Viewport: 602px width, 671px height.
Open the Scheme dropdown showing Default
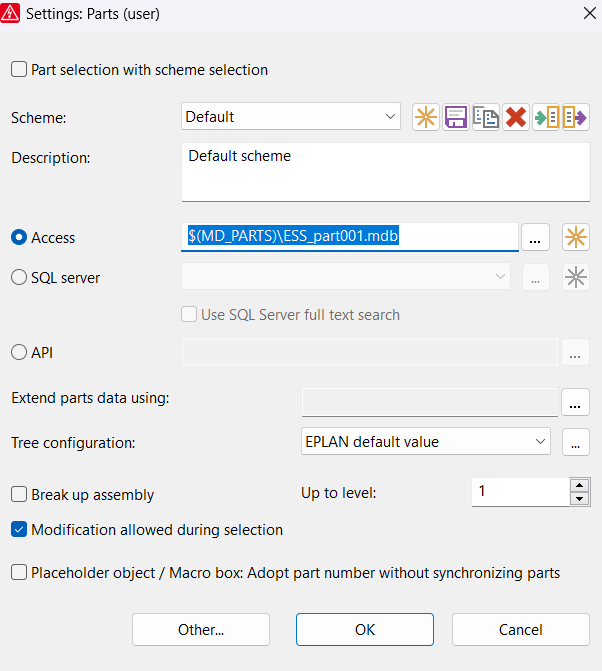291,116
